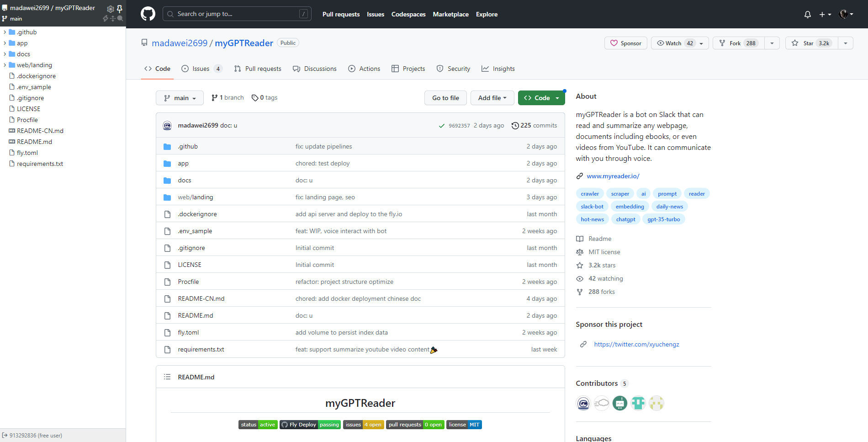This screenshot has width=868, height=442.
Task: Open the twitter.com/xyuchengz sponsor link
Action: pyautogui.click(x=636, y=344)
